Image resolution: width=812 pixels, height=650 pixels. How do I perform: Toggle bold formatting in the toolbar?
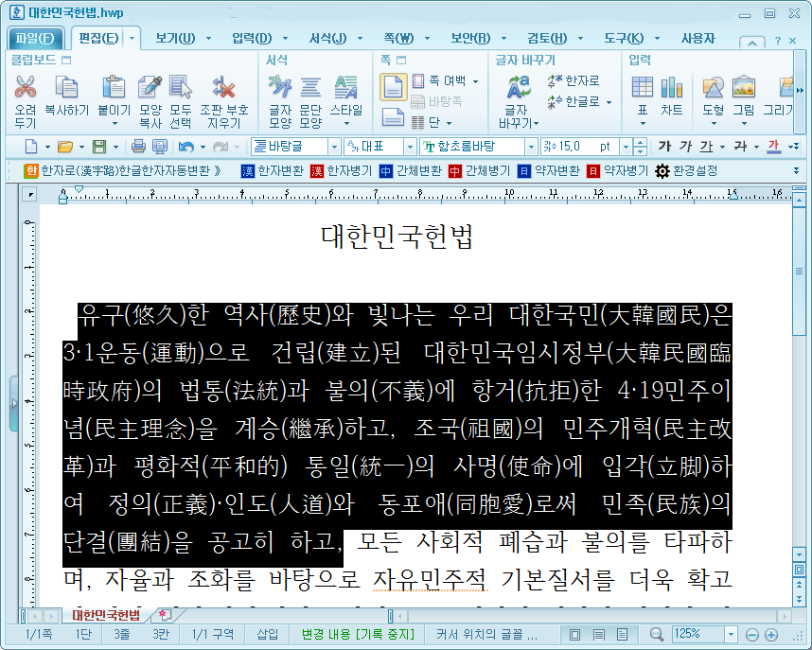pos(665,147)
